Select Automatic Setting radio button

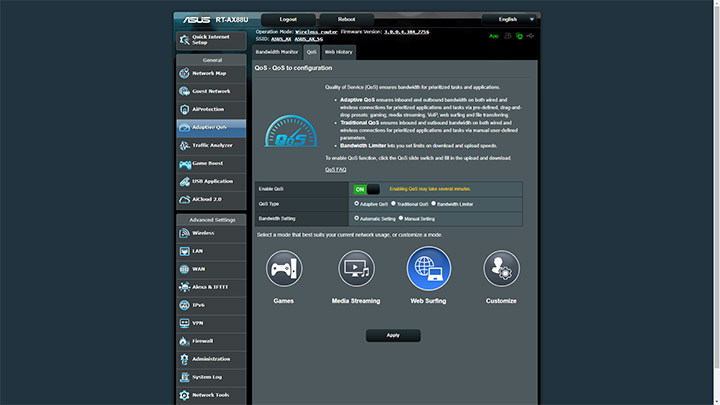356,218
